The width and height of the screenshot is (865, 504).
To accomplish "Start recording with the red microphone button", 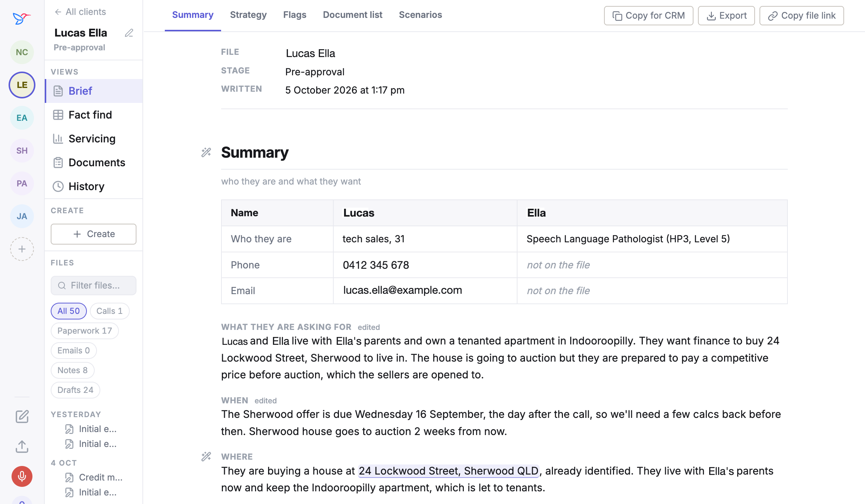I will point(22,476).
